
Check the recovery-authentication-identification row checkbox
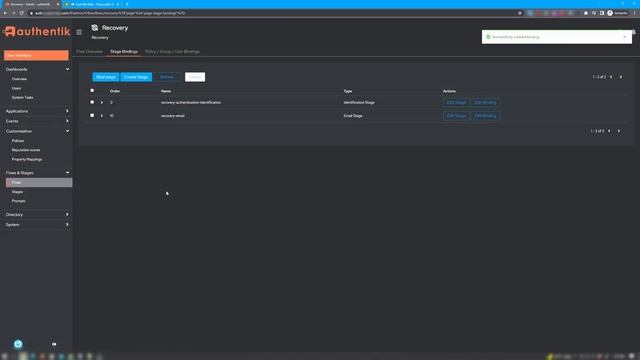tap(92, 102)
